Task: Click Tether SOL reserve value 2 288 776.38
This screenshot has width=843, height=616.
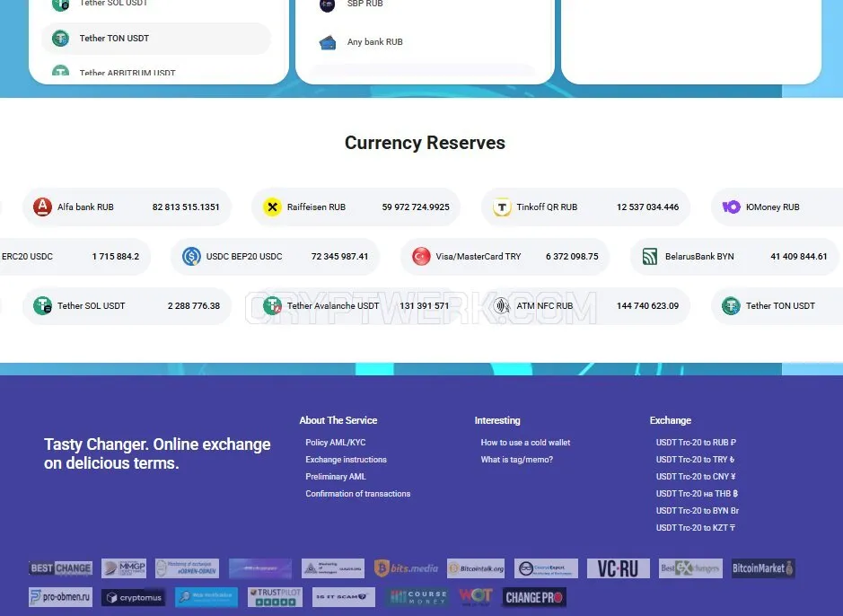Action: click(194, 306)
